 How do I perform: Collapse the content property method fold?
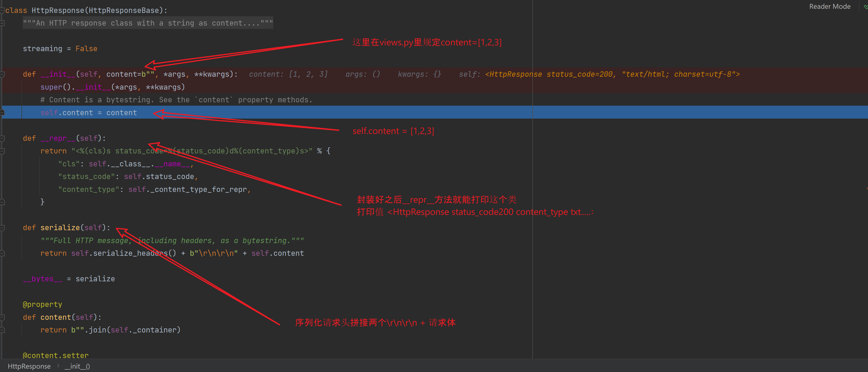pyautogui.click(x=2, y=317)
